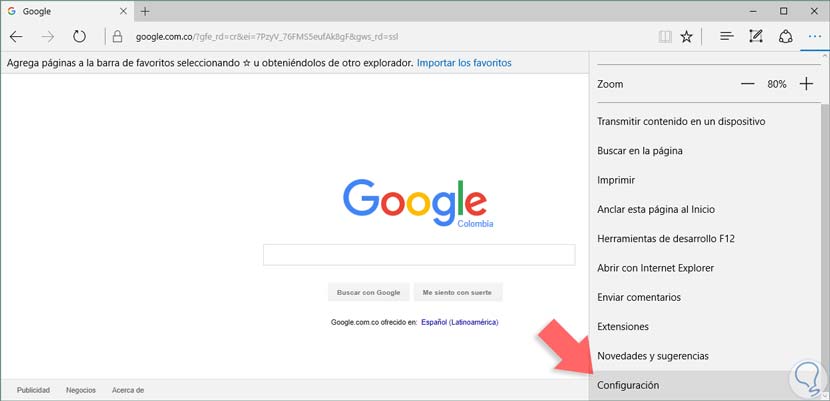Click the Share icon in toolbar
Image resolution: width=830 pixels, height=401 pixels.
(786, 37)
